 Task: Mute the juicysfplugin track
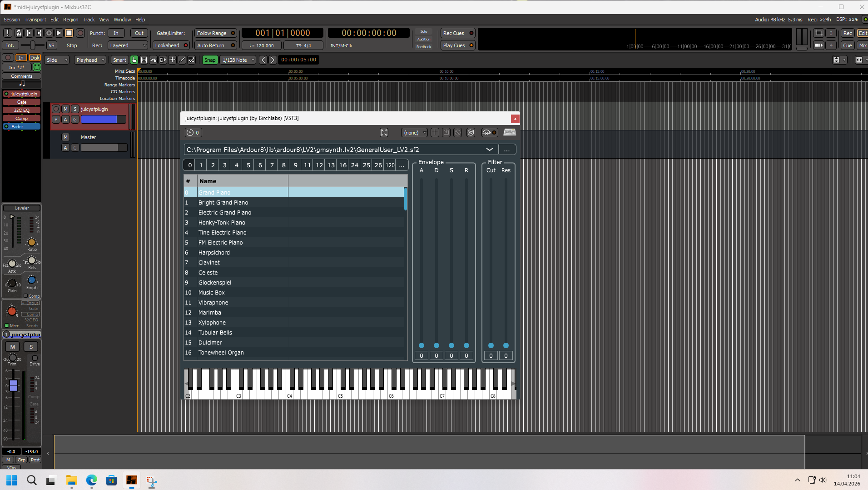[65, 109]
